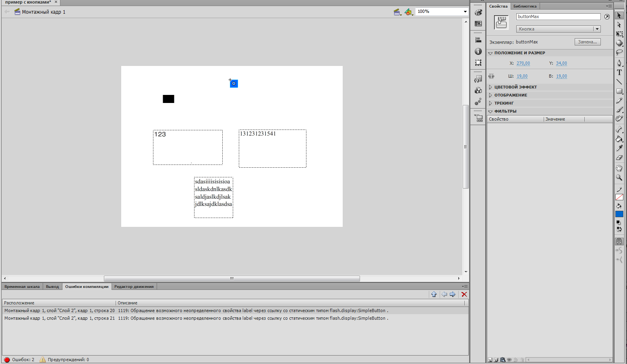This screenshot has height=364, width=627.
Task: Open the Project panel icon
Action: pyautogui.click(x=478, y=118)
